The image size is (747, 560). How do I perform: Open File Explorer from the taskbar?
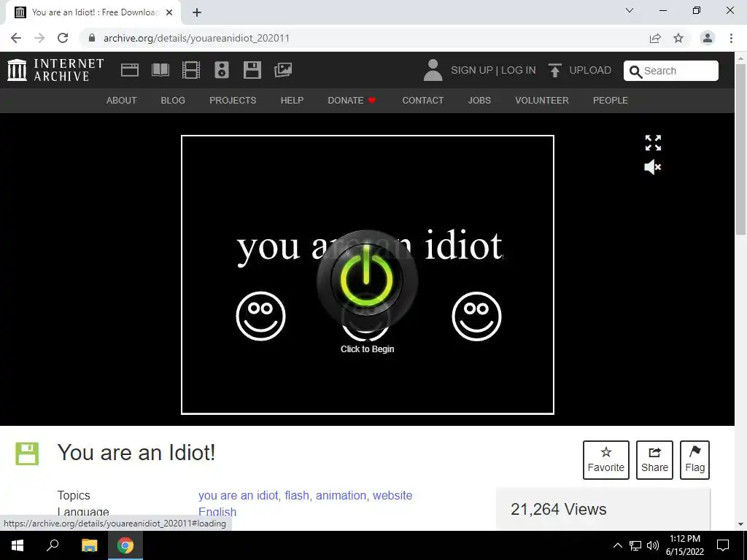pos(89,545)
